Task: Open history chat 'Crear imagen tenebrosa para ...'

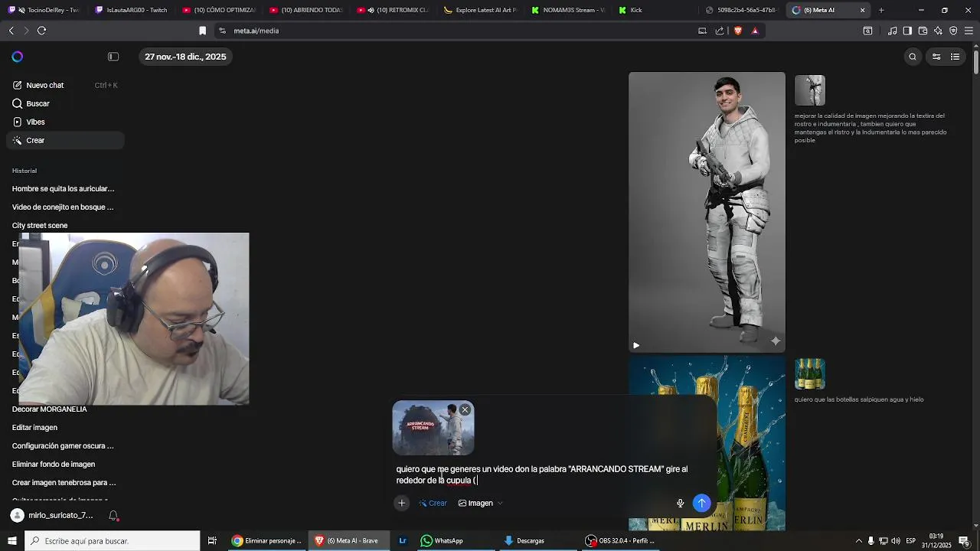Action: coord(64,482)
